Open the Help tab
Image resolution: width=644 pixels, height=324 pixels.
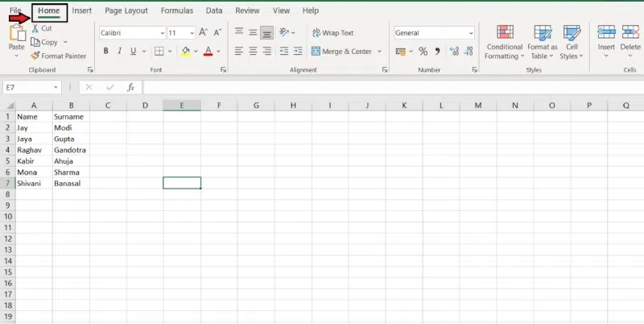[311, 10]
